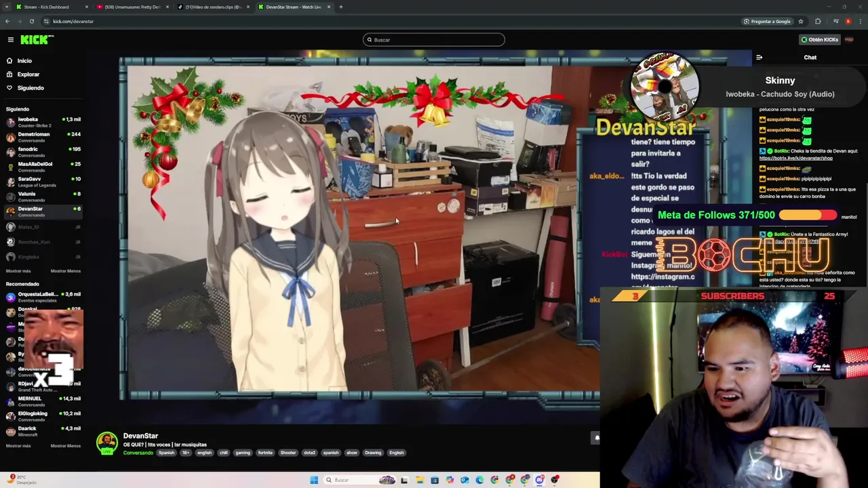
Task: Click the KICK logo
Action: 37,40
